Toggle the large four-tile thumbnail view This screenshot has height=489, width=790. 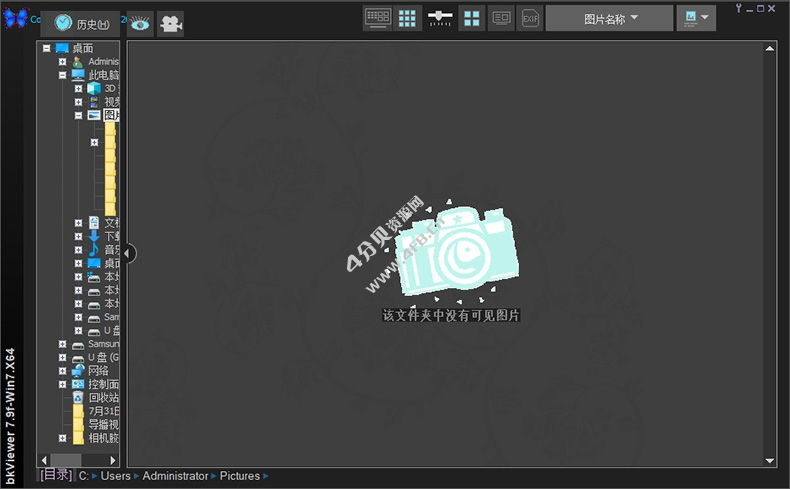(x=471, y=18)
